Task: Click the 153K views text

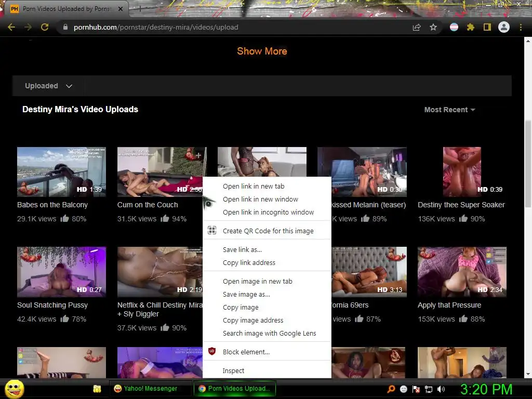Action: [x=436, y=319]
